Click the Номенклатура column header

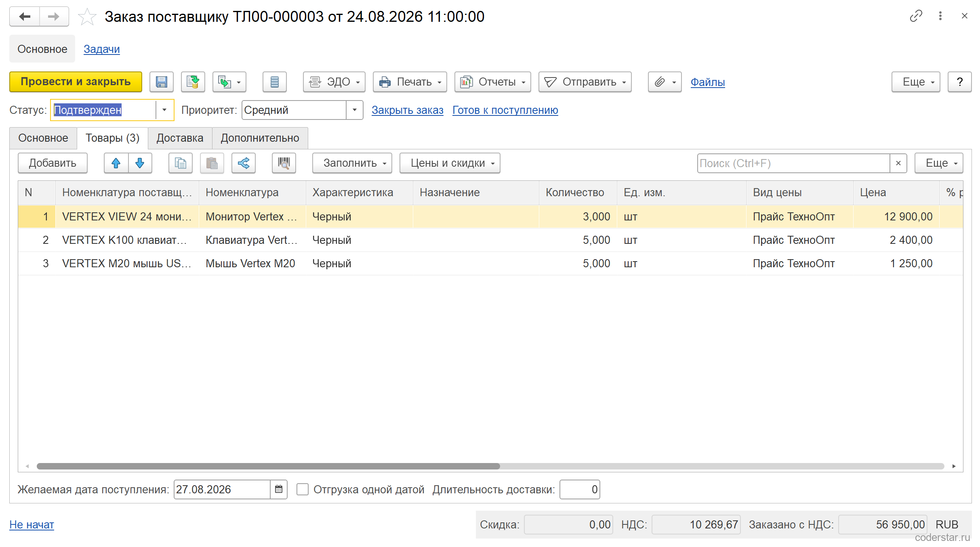252,192
